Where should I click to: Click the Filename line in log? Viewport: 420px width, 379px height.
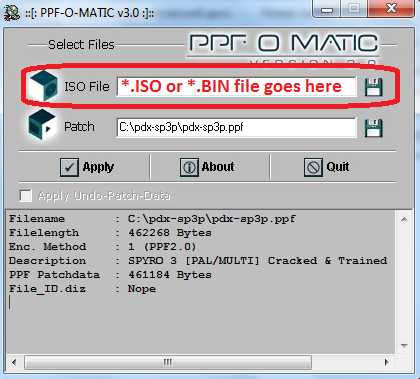152,219
